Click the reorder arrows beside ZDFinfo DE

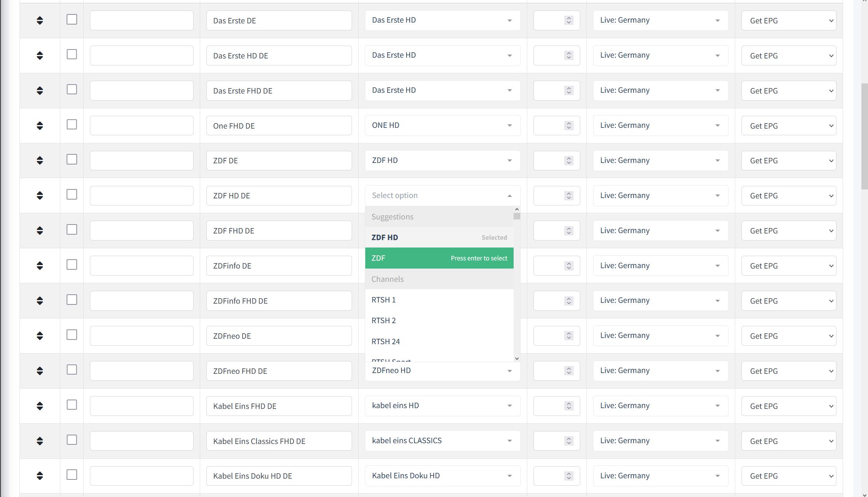click(40, 265)
